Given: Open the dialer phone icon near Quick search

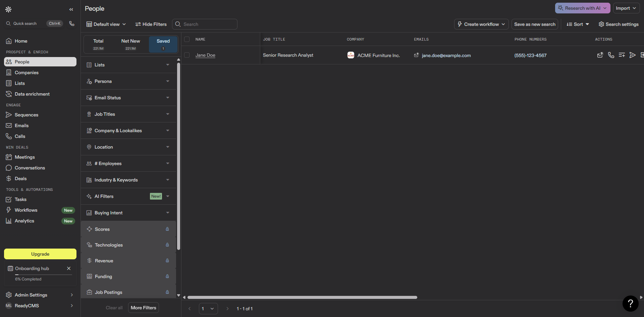Looking at the screenshot, I should [x=72, y=23].
